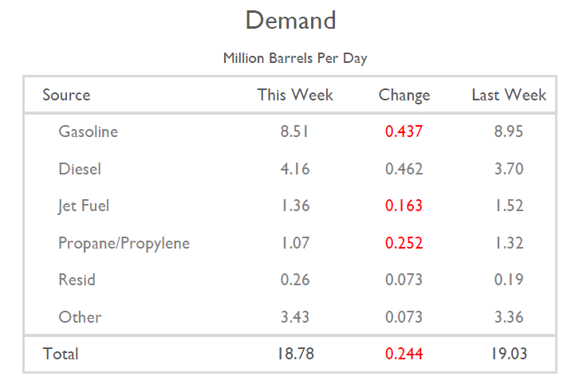This screenshot has width=587, height=392.
Task: Click the Total row label
Action: pos(61,354)
